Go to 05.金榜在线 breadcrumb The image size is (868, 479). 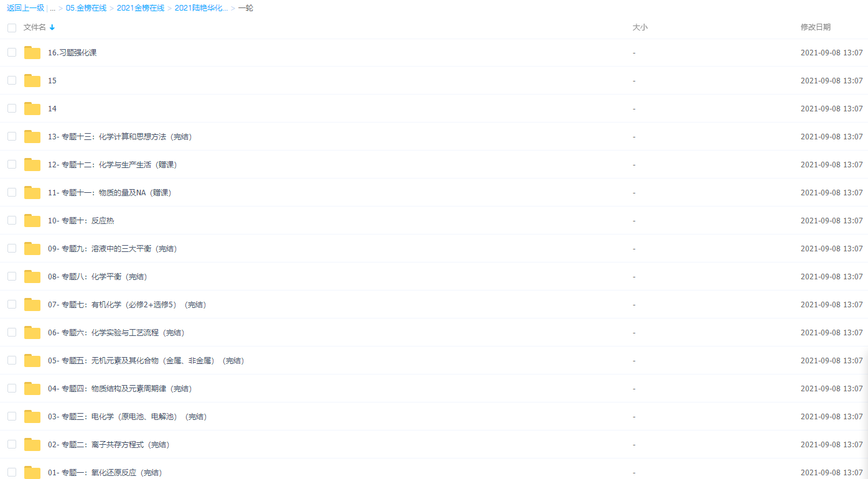(x=86, y=8)
